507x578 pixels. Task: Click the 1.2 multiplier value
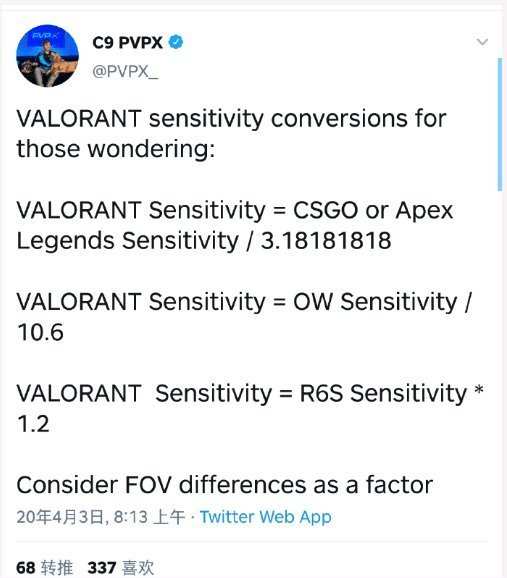(x=33, y=424)
